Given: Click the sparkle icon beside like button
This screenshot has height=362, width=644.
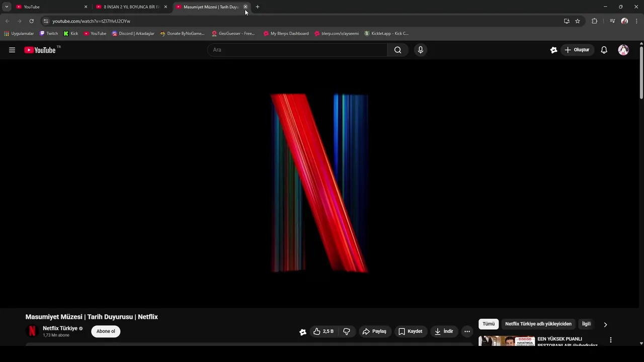Looking at the screenshot, I should click(x=302, y=332).
